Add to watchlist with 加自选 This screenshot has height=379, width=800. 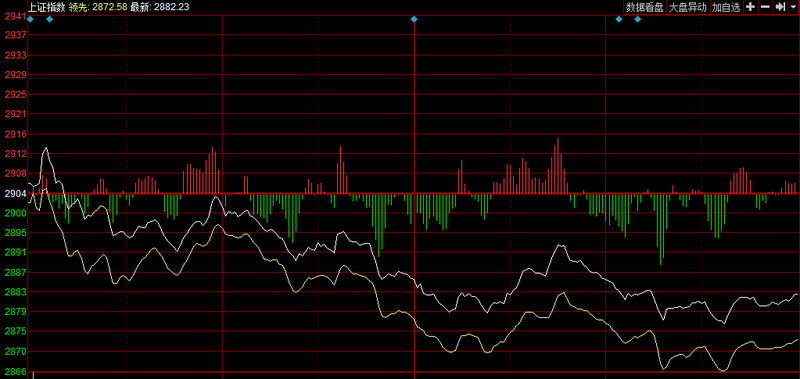pyautogui.click(x=726, y=7)
